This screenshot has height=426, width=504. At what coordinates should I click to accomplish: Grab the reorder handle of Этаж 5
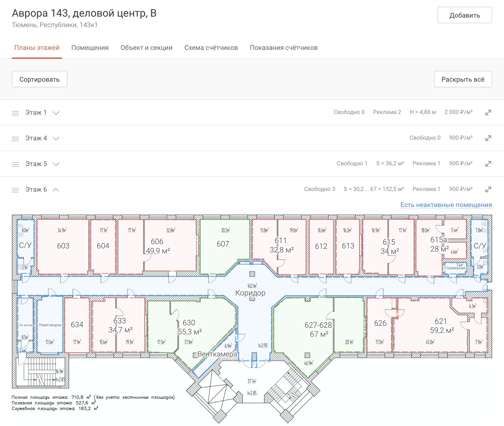tap(15, 164)
